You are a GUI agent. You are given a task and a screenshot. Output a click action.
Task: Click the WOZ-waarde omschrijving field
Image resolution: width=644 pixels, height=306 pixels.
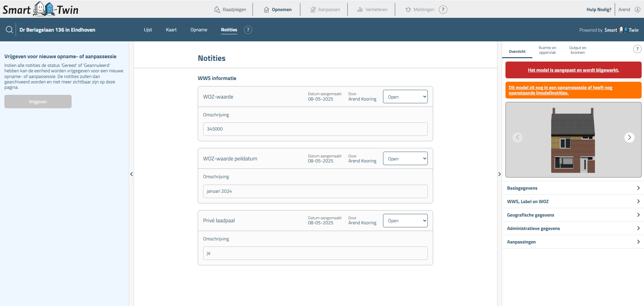(315, 129)
